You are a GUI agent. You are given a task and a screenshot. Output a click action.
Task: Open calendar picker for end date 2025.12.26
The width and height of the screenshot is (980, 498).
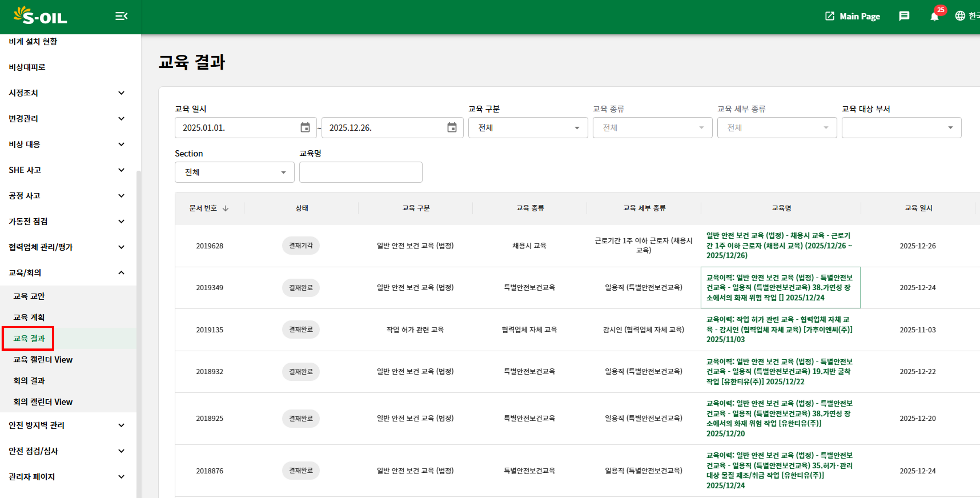click(451, 127)
